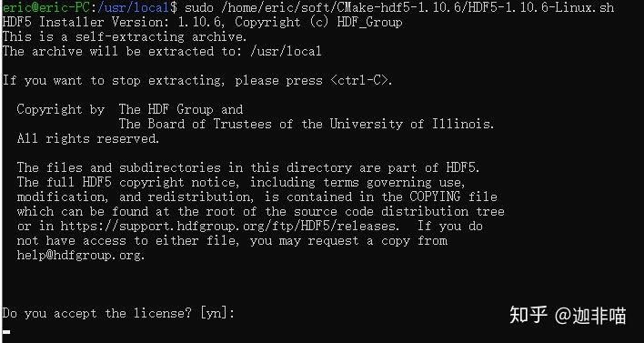
Task: Click the extraction target path /usr/local
Action: click(x=286, y=51)
